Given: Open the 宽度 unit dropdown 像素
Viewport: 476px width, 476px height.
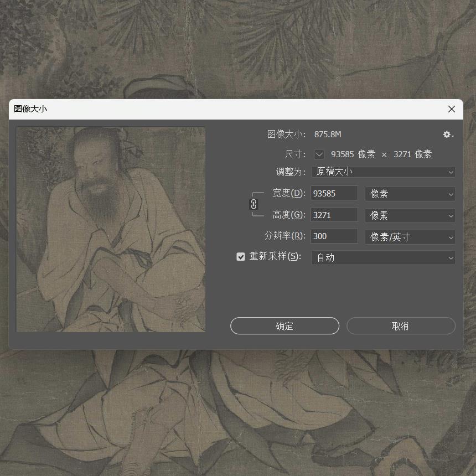Looking at the screenshot, I should (410, 194).
